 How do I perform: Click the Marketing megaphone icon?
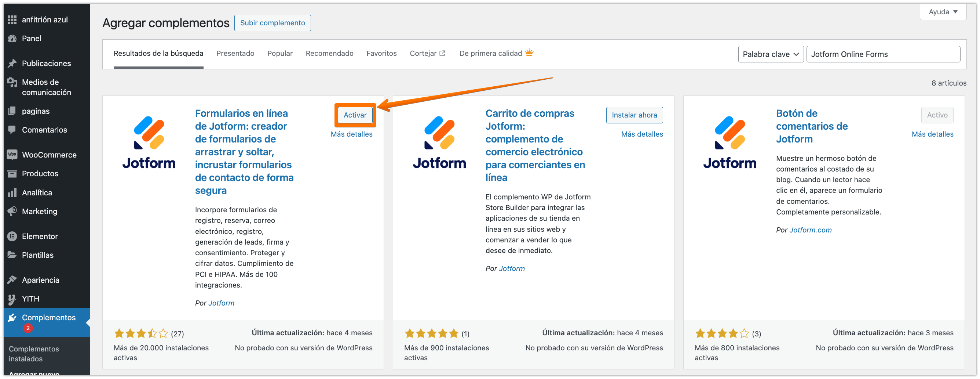pyautogui.click(x=12, y=212)
